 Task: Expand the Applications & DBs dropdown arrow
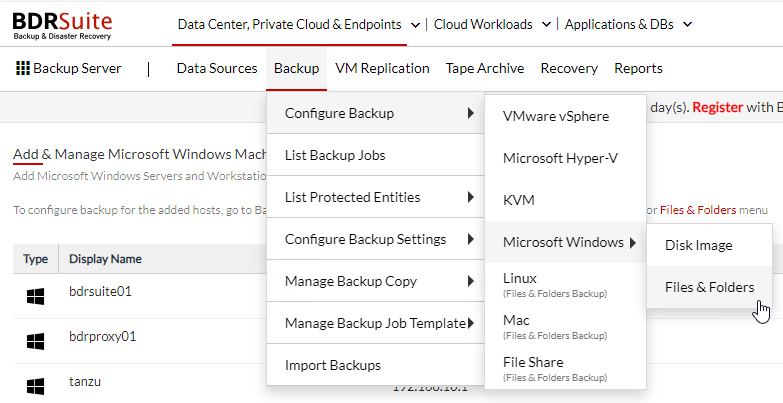point(688,24)
